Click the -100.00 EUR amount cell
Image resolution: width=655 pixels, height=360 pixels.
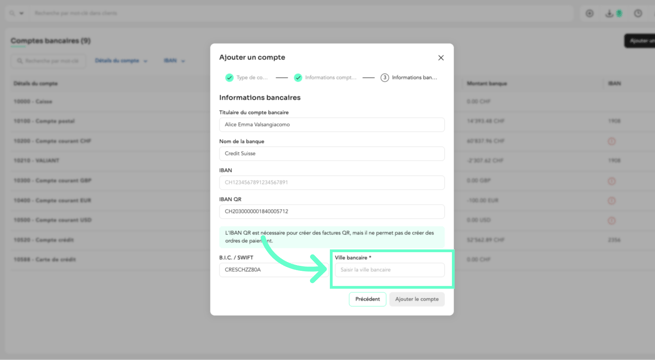point(483,200)
